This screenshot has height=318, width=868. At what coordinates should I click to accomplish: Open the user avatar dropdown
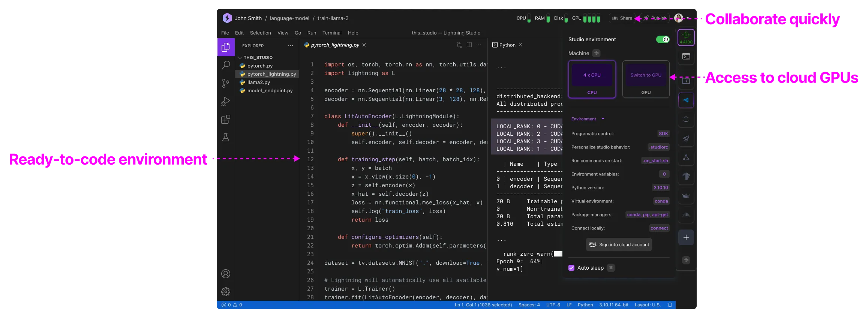(x=681, y=18)
